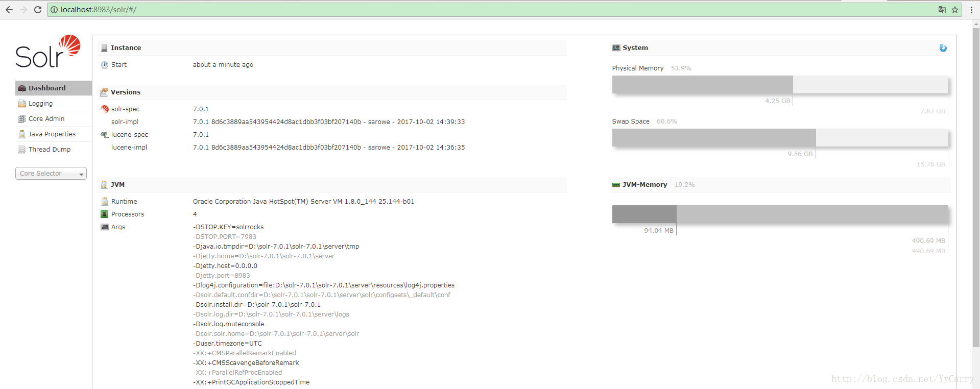Viewport: 980px width, 389px height.
Task: Click the Args terminal icon
Action: click(x=105, y=227)
